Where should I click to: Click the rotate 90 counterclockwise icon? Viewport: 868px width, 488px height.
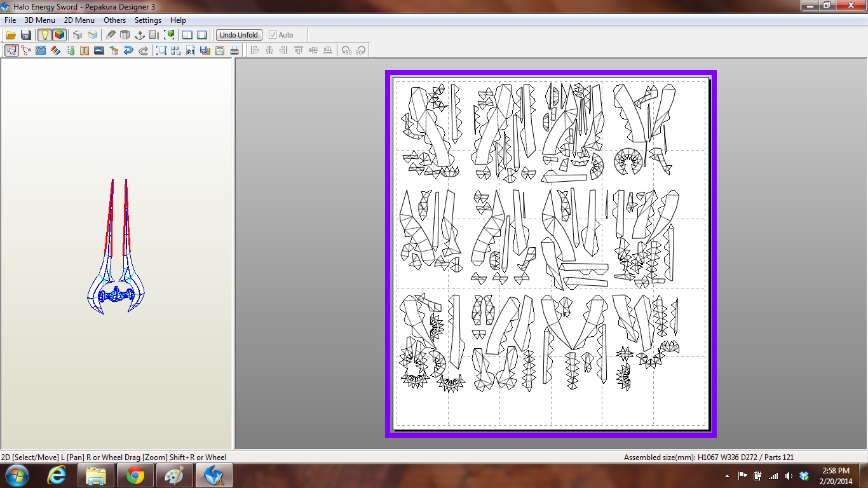346,50
